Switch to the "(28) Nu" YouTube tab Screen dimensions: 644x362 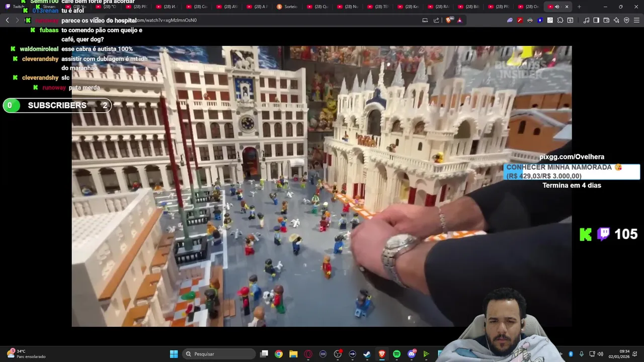click(348, 7)
